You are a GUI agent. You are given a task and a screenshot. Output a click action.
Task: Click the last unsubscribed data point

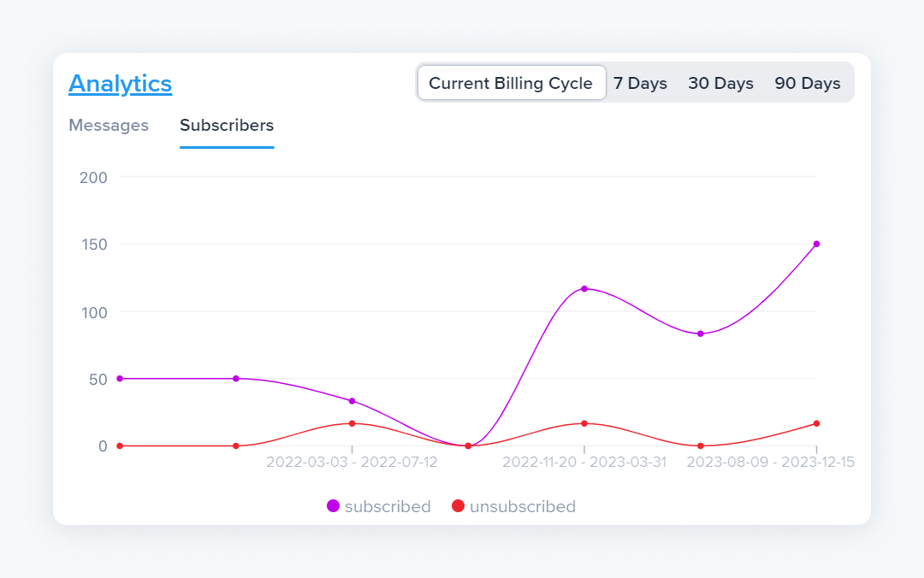(817, 422)
